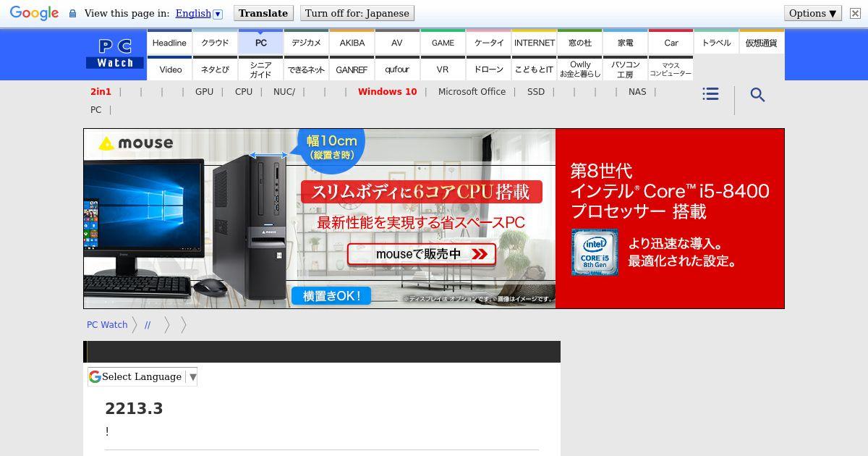868x456 pixels.
Task: Open the GAME tab
Action: click(x=443, y=43)
